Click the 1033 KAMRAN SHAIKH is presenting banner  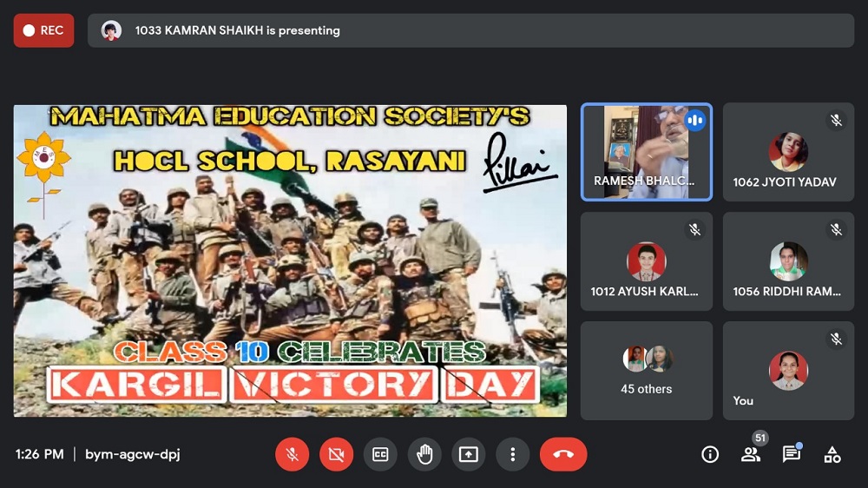(469, 30)
